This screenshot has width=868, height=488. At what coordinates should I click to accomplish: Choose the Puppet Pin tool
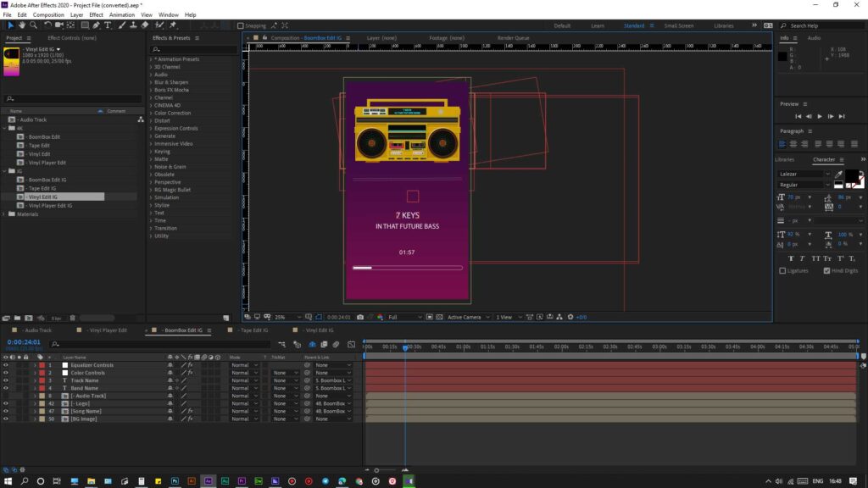pos(172,25)
